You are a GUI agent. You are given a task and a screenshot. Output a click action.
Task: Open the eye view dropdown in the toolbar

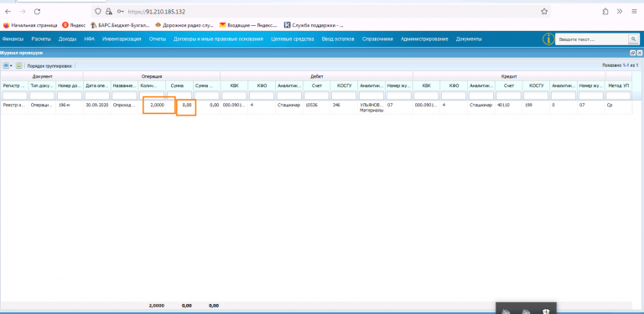[x=8, y=65]
